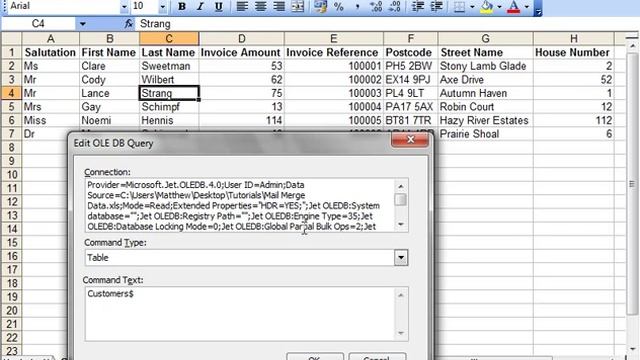Select column A header
Screen dimensions: 640x360
51,39
